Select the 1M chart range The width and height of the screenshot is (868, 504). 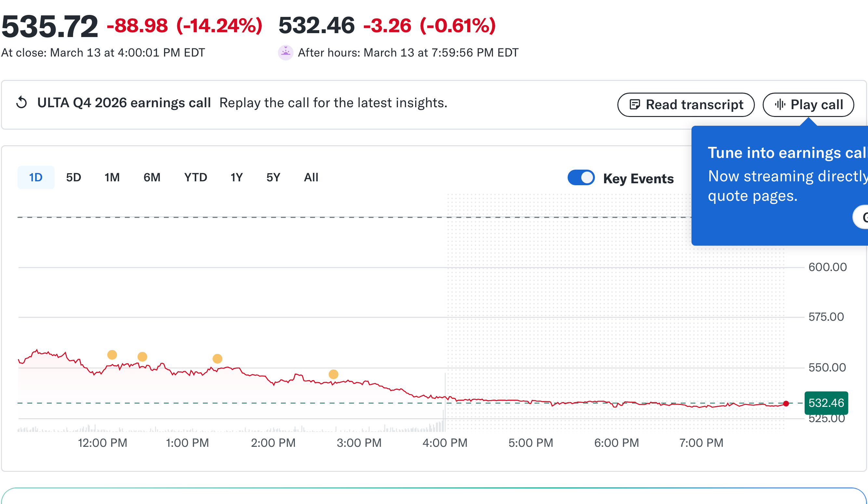click(112, 177)
